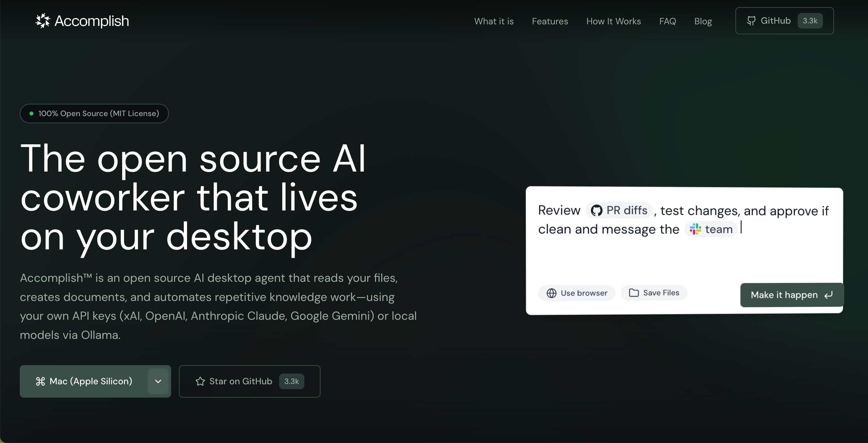Click the Slack icon in team chip
This screenshot has height=443, width=868.
click(695, 229)
